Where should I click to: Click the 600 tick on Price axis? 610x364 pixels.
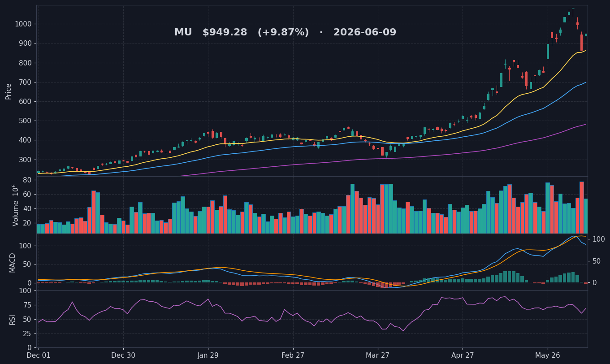click(25, 102)
